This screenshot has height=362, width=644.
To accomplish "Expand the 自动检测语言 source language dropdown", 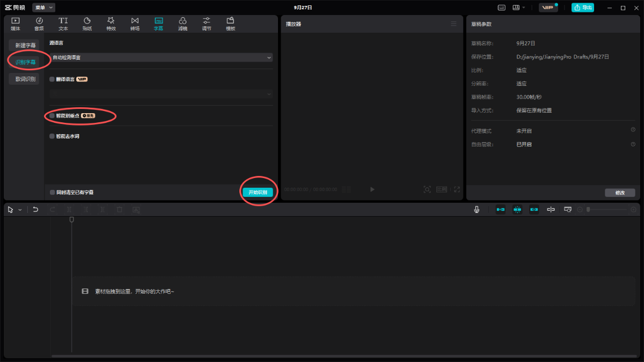I will (x=161, y=57).
